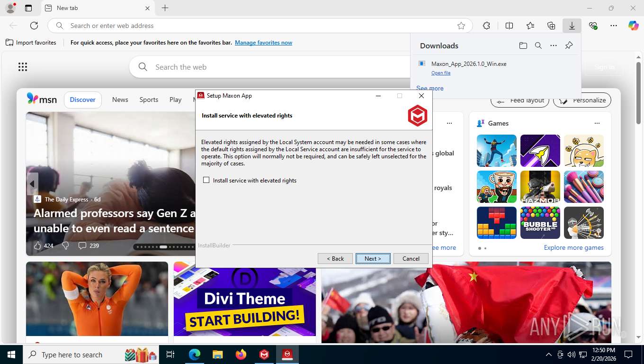The width and height of the screenshot is (644, 364).
Task: Select Maxon_App_2026.1.0_Win.exe download entry
Action: tap(496, 68)
